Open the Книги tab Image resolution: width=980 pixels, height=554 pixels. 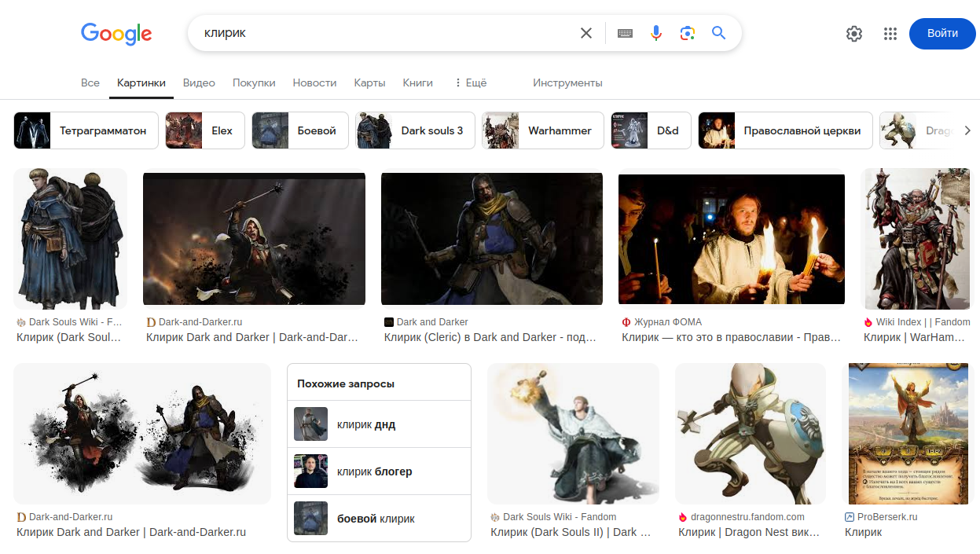tap(418, 83)
